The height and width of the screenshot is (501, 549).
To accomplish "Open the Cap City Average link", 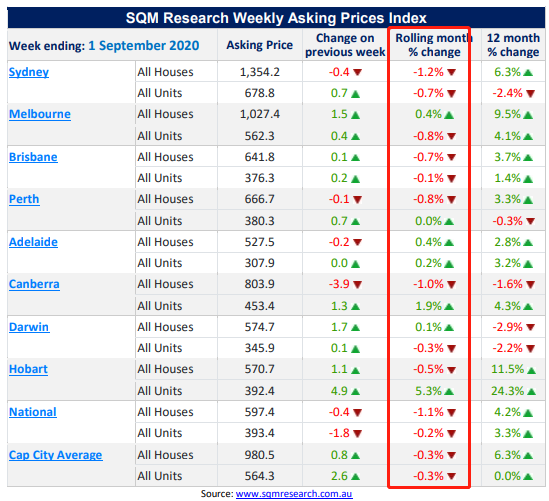I will pyautogui.click(x=56, y=455).
